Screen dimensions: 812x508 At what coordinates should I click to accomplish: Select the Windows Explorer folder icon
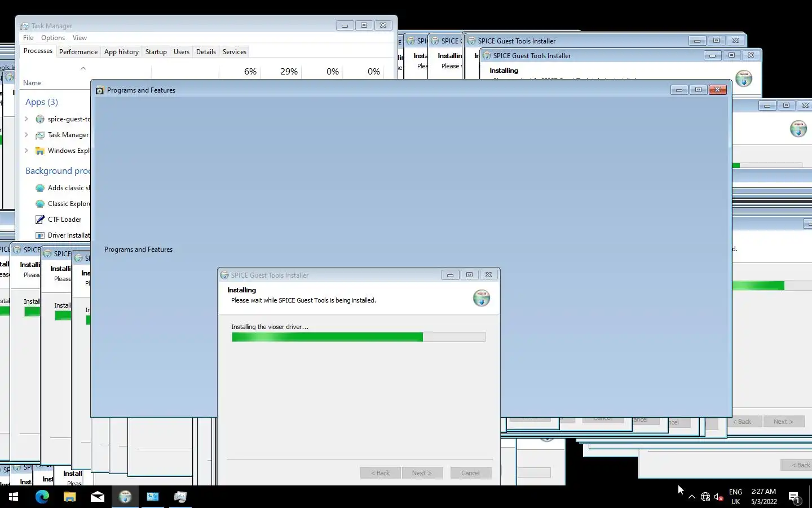click(40, 151)
